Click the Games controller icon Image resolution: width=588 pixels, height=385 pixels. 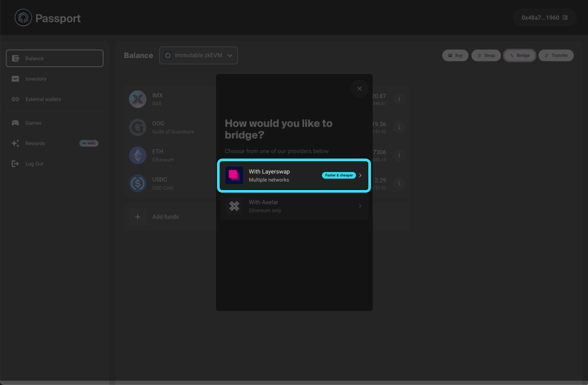point(15,123)
